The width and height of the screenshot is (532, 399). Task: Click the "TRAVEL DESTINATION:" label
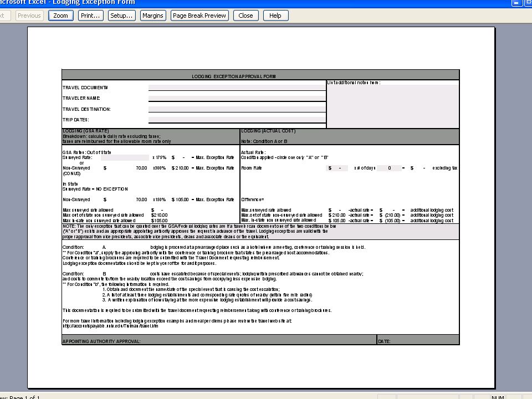pyautogui.click(x=86, y=109)
